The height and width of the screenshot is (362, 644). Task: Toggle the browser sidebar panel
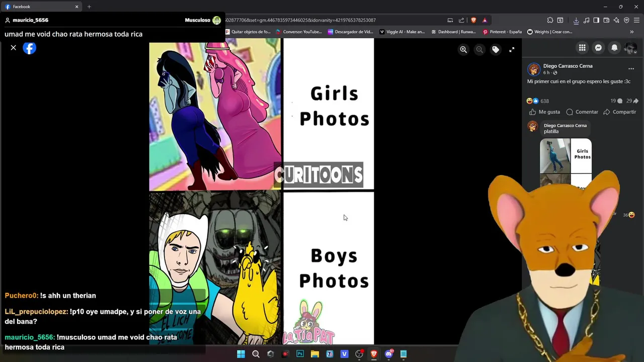point(596,20)
